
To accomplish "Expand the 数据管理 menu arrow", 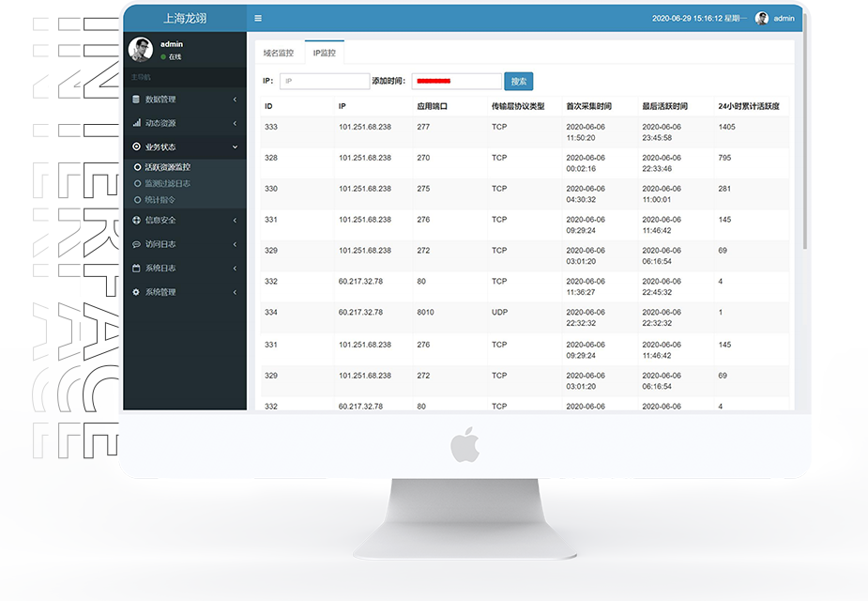I will (x=235, y=100).
